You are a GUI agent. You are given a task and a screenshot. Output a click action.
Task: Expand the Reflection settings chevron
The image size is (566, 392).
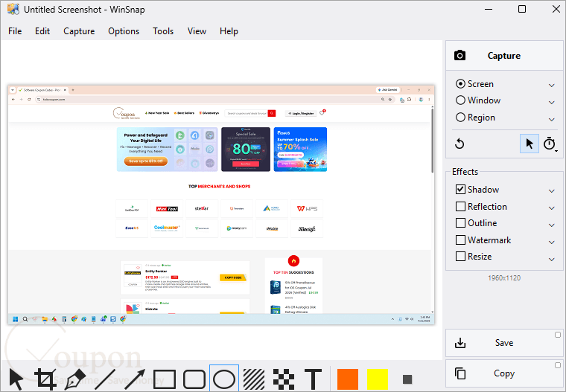tap(552, 208)
